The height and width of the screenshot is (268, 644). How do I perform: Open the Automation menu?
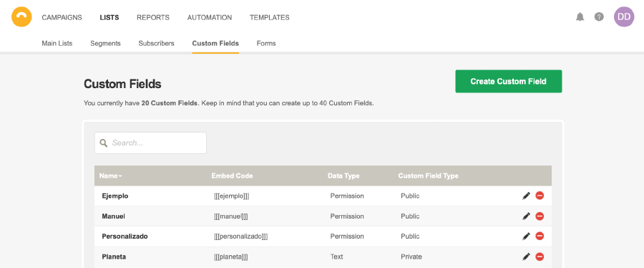pyautogui.click(x=210, y=17)
